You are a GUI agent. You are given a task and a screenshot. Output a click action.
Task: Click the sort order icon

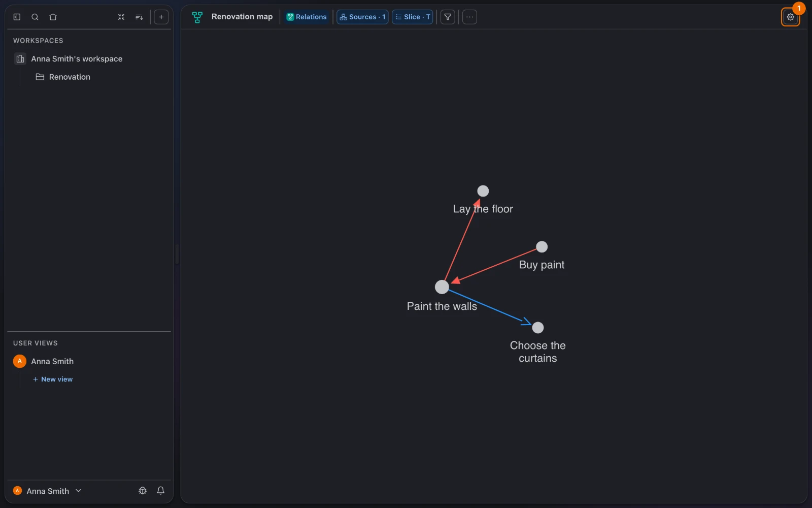(x=139, y=17)
